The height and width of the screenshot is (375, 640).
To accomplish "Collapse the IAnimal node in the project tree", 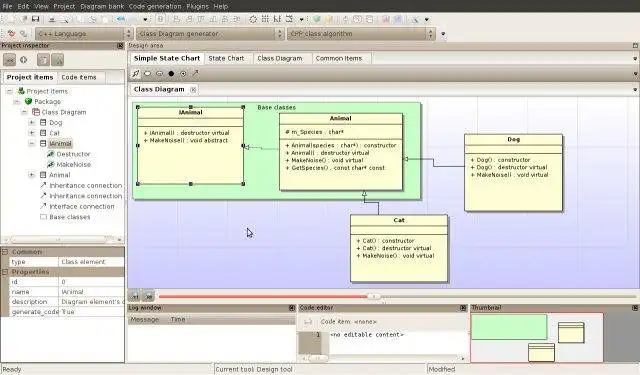I will click(x=32, y=144).
